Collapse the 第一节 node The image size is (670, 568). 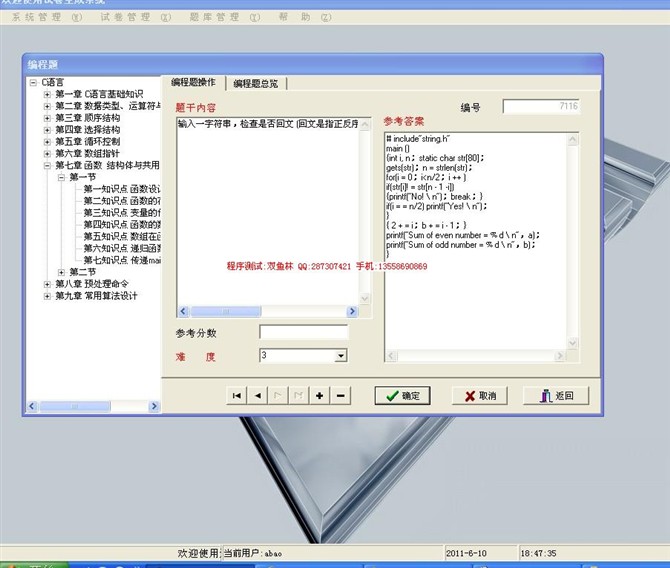point(62,177)
